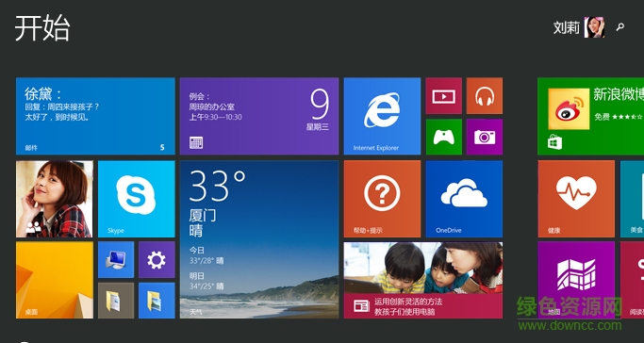Open the People tile with woman photo
The width and height of the screenshot is (644, 343).
pos(54,199)
